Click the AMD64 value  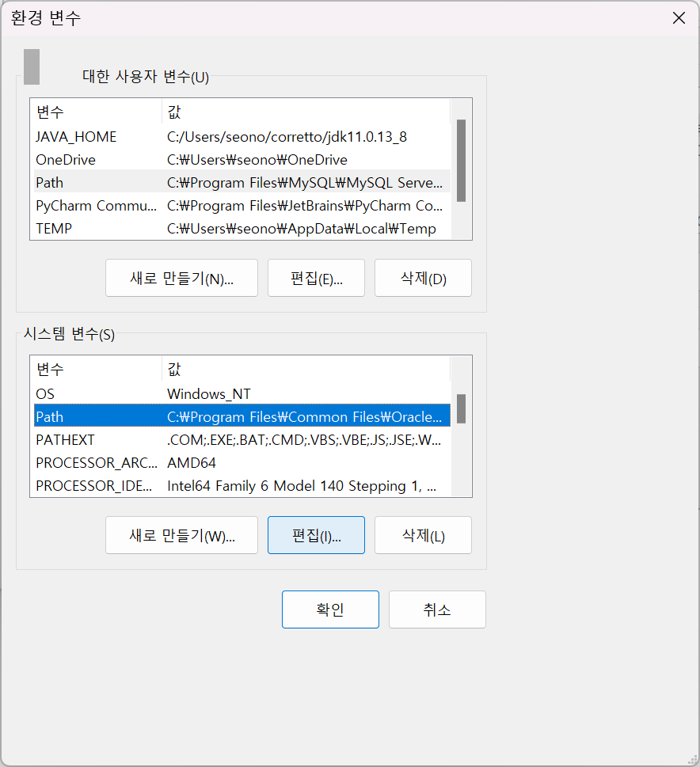tap(192, 463)
